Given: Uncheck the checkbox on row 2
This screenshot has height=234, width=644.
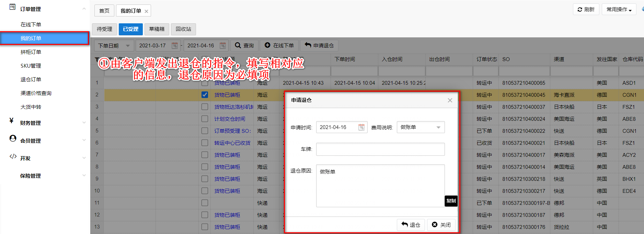Looking at the screenshot, I should [x=205, y=95].
